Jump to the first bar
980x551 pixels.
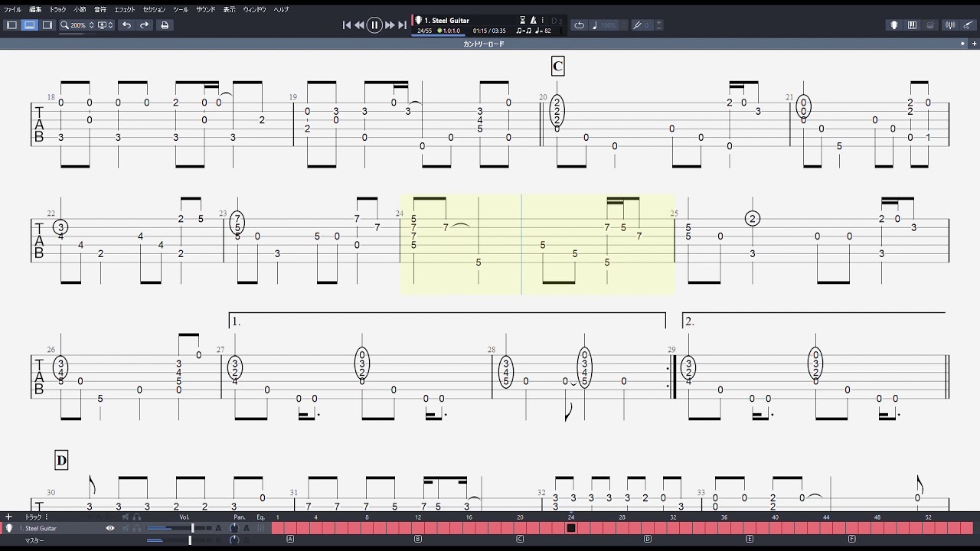(x=346, y=25)
